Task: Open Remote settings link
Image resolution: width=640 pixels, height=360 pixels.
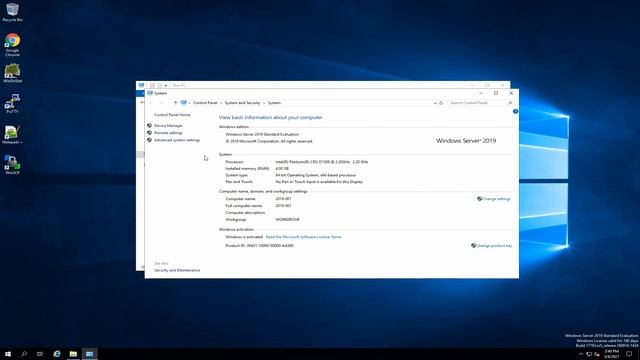Action: pos(168,133)
